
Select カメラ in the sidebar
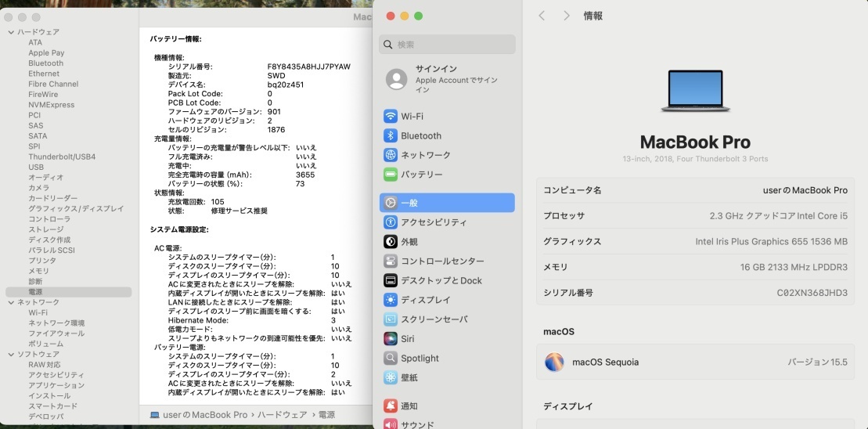pos(39,188)
